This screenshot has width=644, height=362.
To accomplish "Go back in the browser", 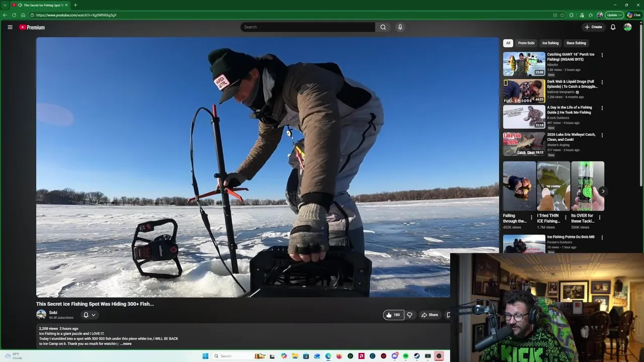I will (x=5, y=15).
